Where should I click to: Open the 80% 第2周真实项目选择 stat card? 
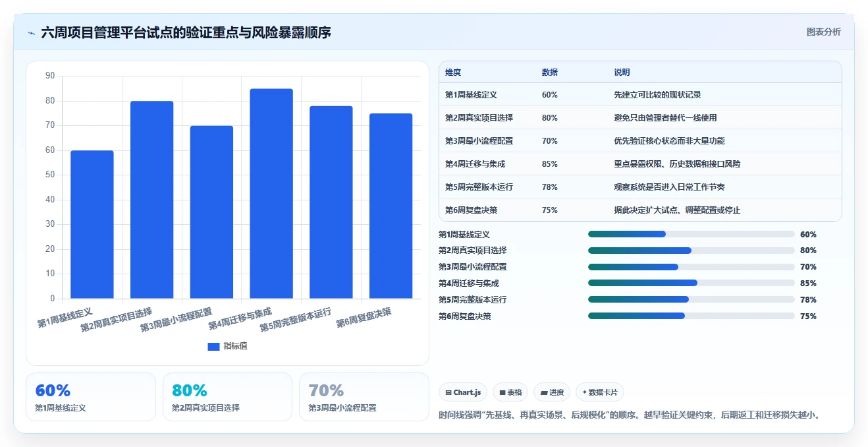click(x=227, y=397)
